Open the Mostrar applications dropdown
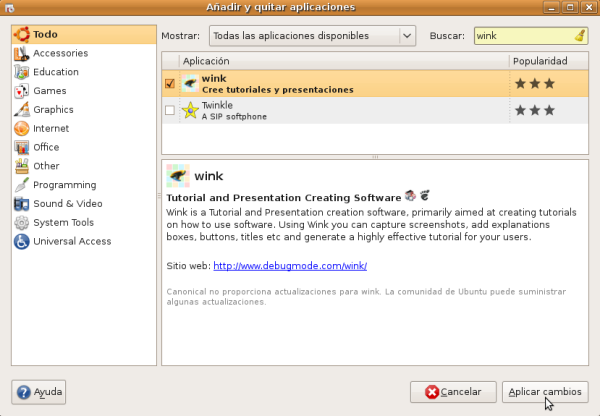 point(312,36)
